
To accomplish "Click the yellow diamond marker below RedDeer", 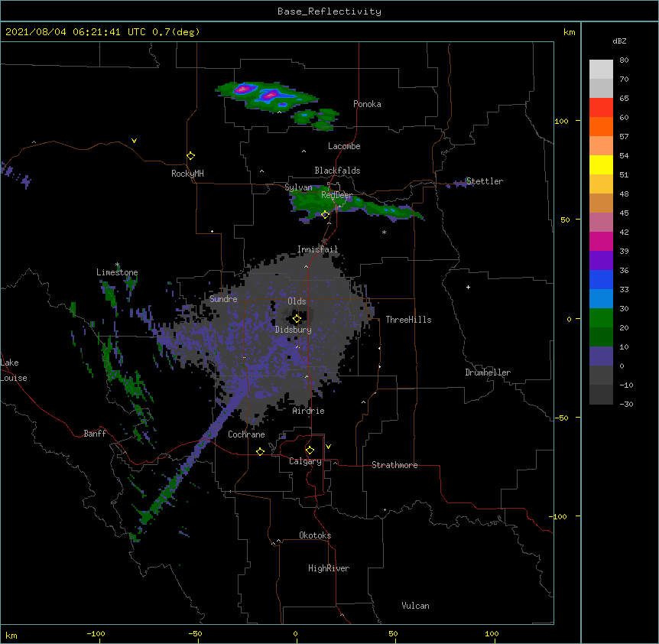I will 325,215.
